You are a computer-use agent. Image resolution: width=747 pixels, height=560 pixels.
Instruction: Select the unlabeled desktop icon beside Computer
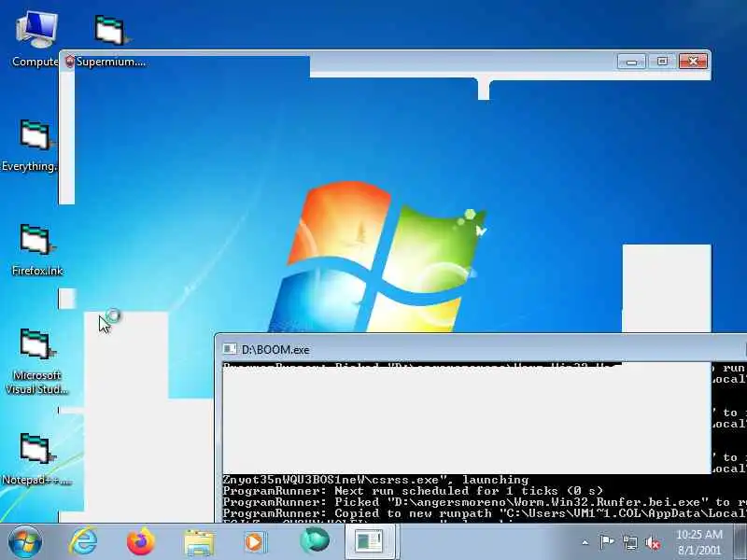pyautogui.click(x=111, y=30)
